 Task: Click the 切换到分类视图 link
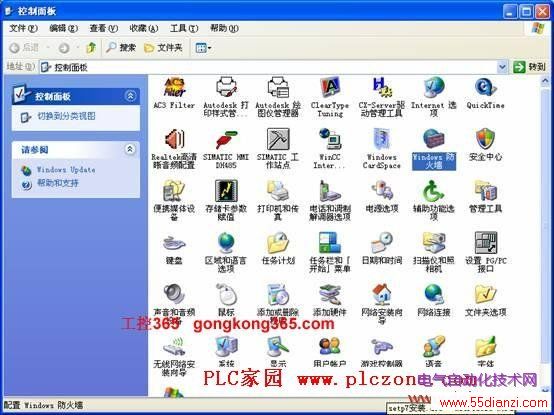coord(66,116)
